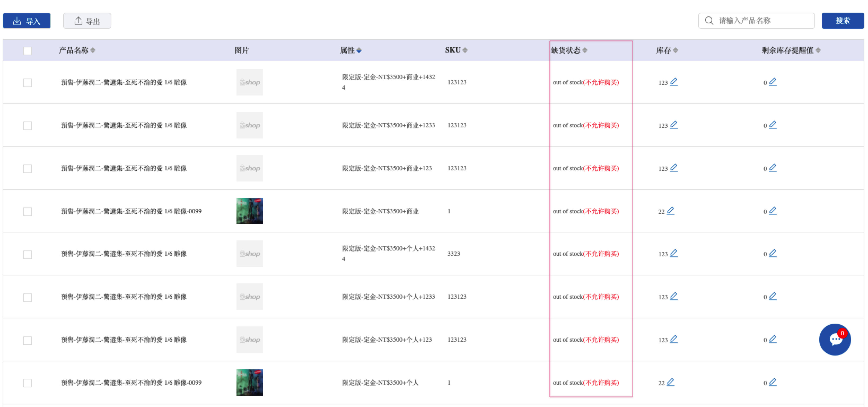The height and width of the screenshot is (407, 868).
Task: Click the 导入 import button
Action: click(x=27, y=21)
